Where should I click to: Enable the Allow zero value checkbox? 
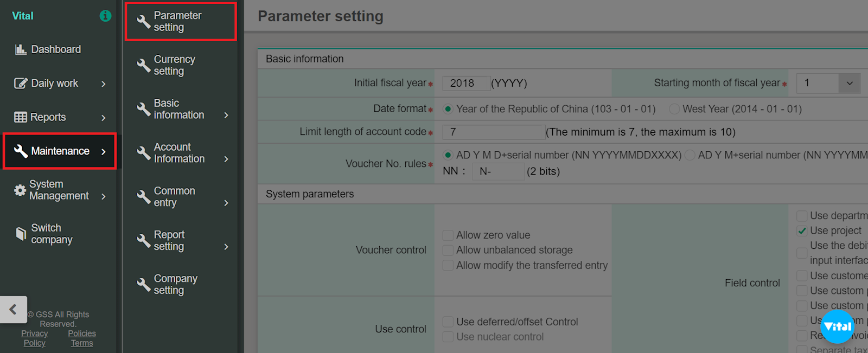pyautogui.click(x=448, y=235)
